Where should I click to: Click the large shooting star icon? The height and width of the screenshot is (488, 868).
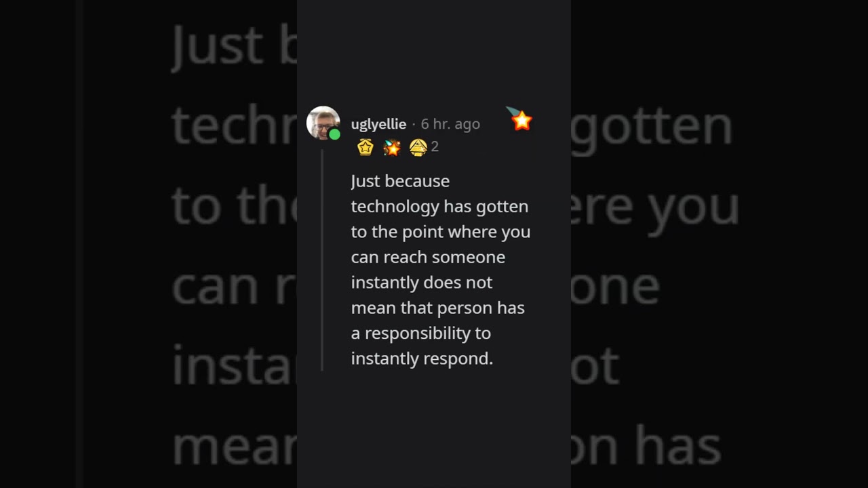pos(521,119)
